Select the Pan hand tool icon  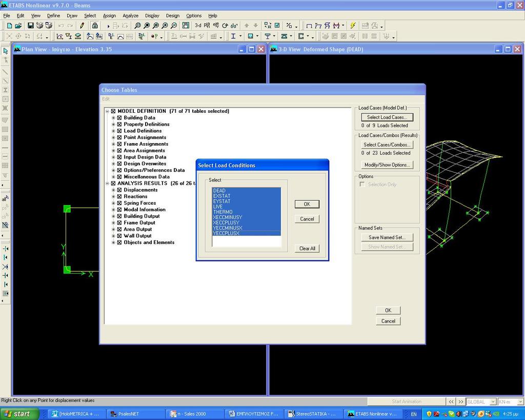coord(186,26)
